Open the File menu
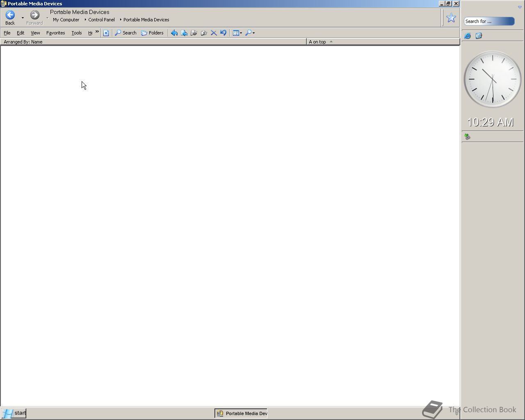The width and height of the screenshot is (525, 420). (x=7, y=33)
